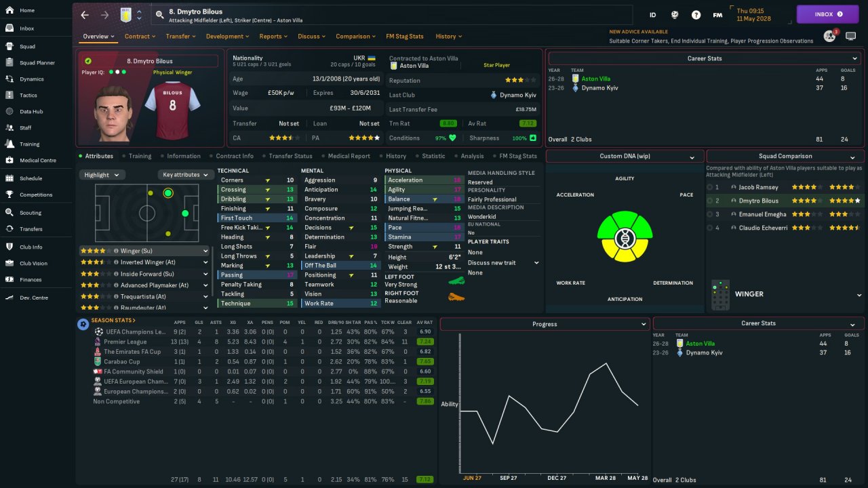The image size is (868, 488).
Task: Open the Comparison menu
Action: coord(356,37)
